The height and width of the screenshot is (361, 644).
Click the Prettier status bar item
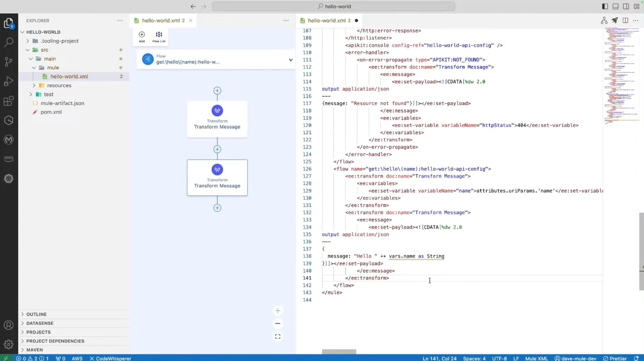click(615, 358)
